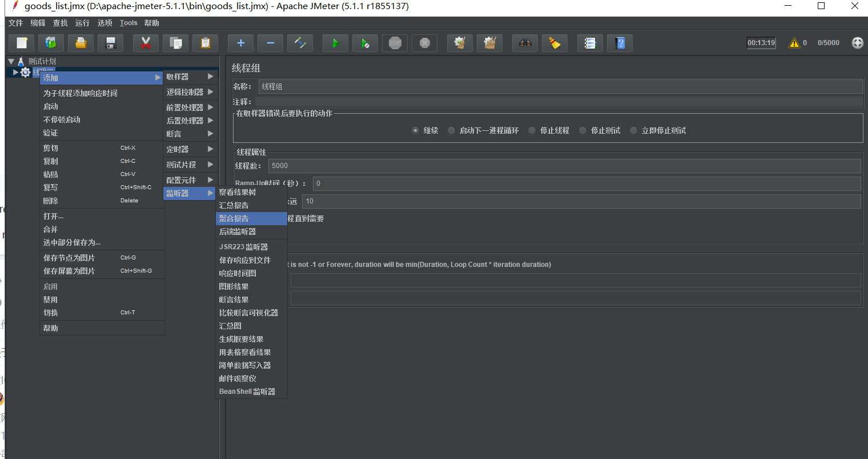Click the Stop toolbar icon

tap(395, 43)
